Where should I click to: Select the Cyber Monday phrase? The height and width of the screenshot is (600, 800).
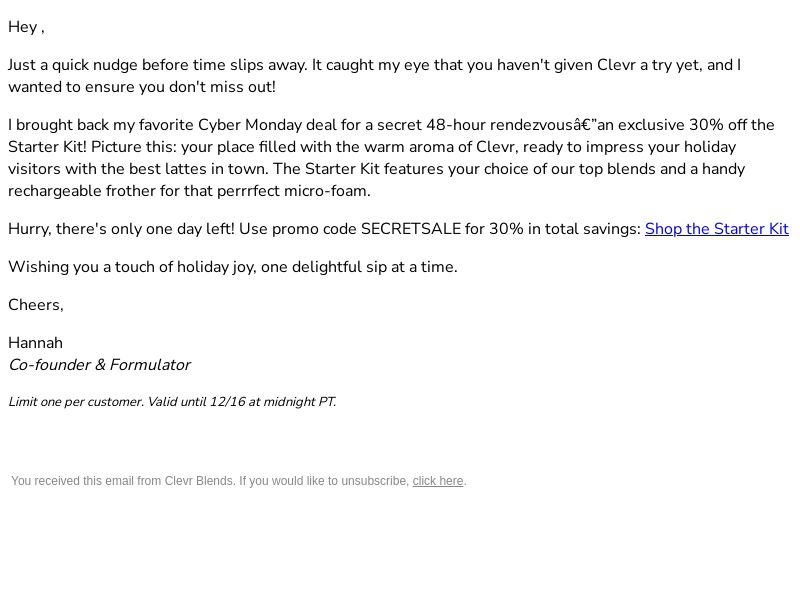point(249,125)
